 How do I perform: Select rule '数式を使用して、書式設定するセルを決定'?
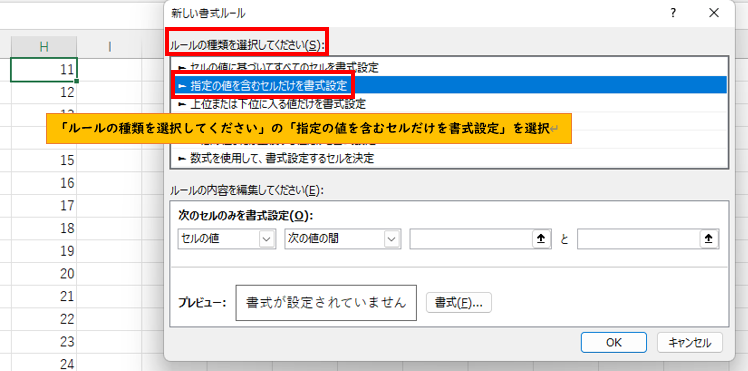coord(449,158)
